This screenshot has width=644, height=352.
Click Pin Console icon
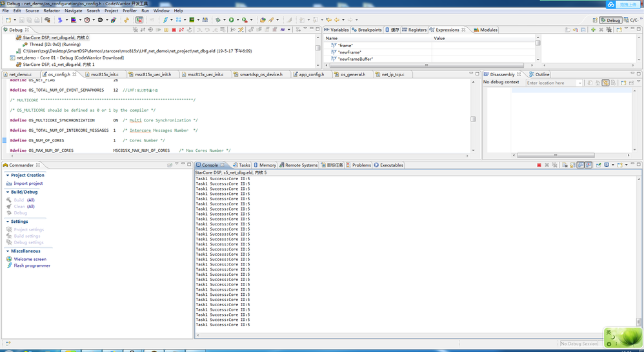599,165
